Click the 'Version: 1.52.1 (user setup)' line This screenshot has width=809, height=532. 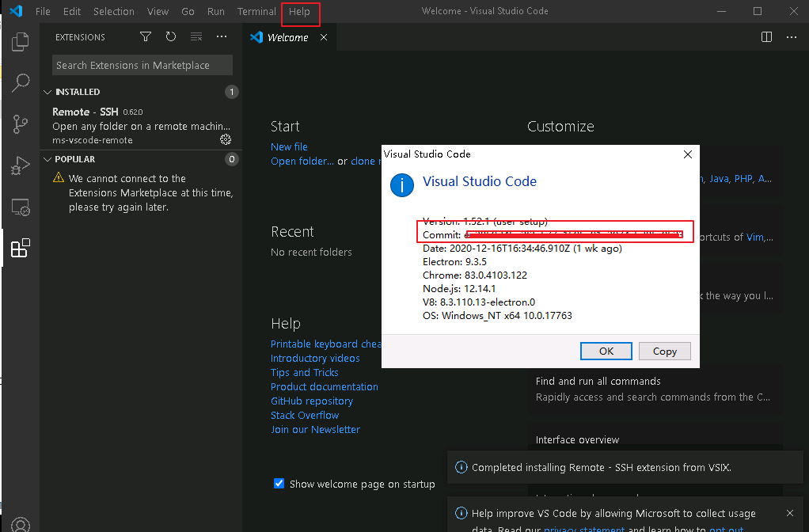485,222
